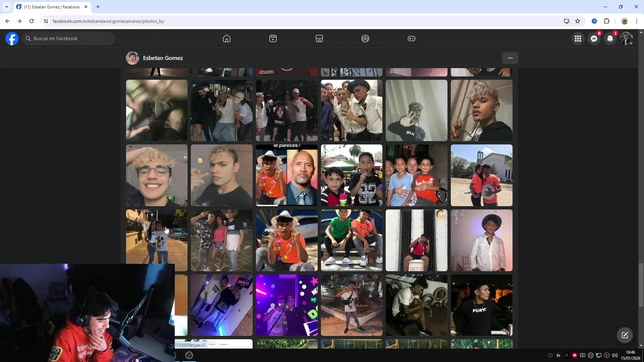This screenshot has width=644, height=362.
Task: Open the photo of hand covering face in black shirt
Action: 417,111
